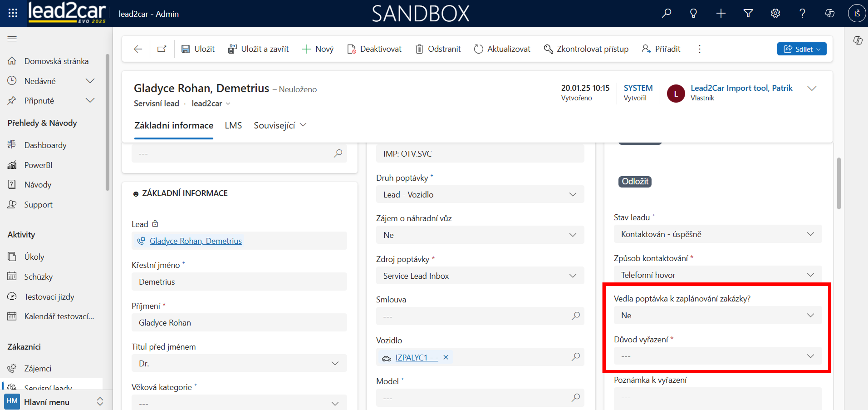Click the app launcher waffle icon
Image resolution: width=868 pixels, height=410 pixels.
(13, 13)
